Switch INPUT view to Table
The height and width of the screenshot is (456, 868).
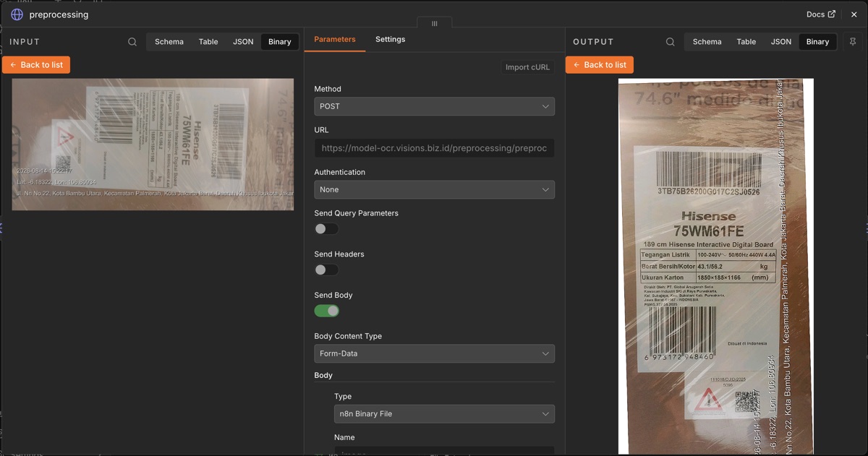(208, 42)
